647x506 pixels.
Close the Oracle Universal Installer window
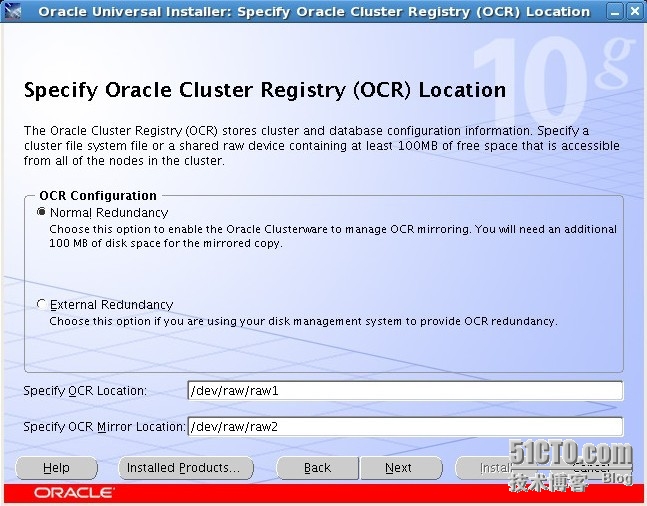(635, 12)
